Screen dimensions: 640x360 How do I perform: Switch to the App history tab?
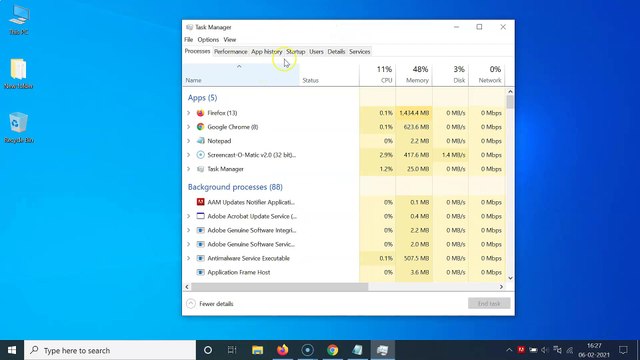click(267, 52)
